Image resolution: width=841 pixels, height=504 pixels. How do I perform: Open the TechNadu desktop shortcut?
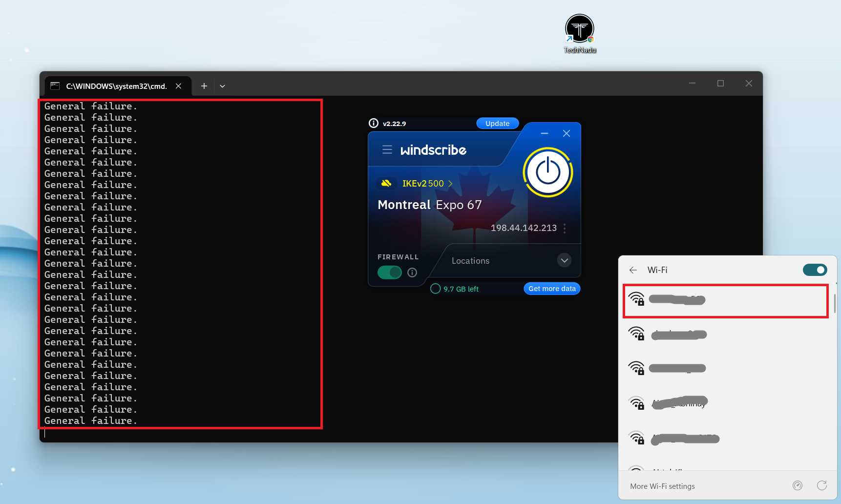(x=580, y=33)
